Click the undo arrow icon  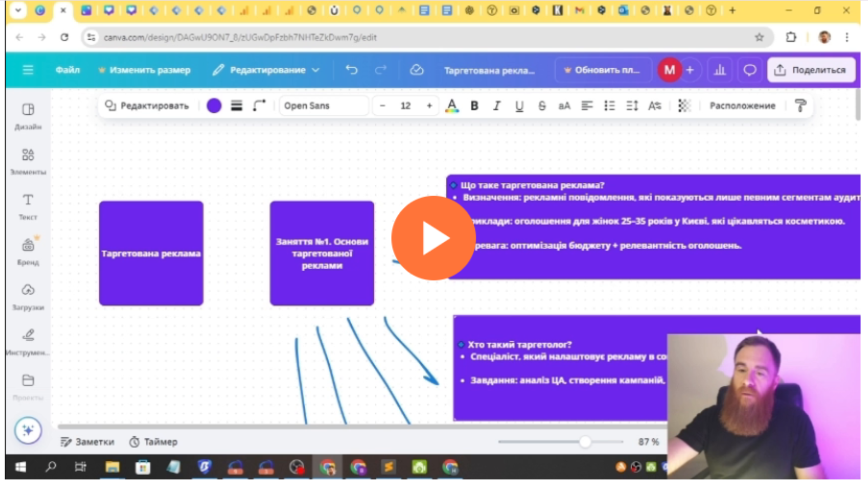[x=352, y=70]
